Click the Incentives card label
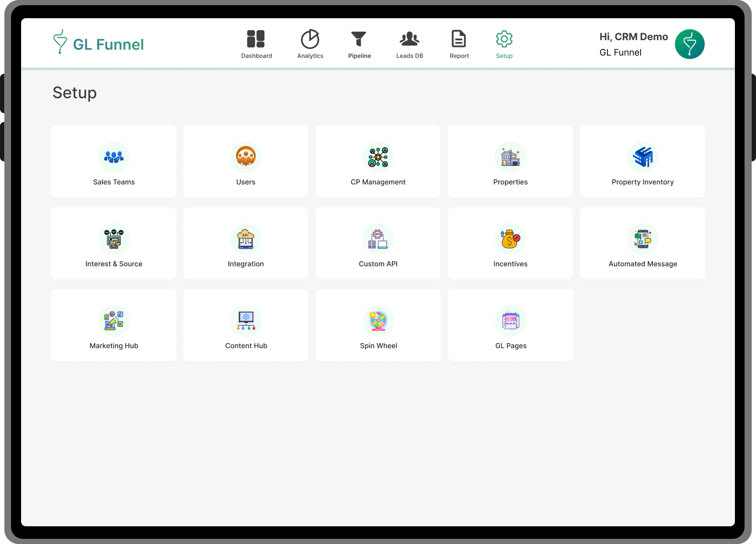Image resolution: width=756 pixels, height=544 pixels. click(x=510, y=264)
